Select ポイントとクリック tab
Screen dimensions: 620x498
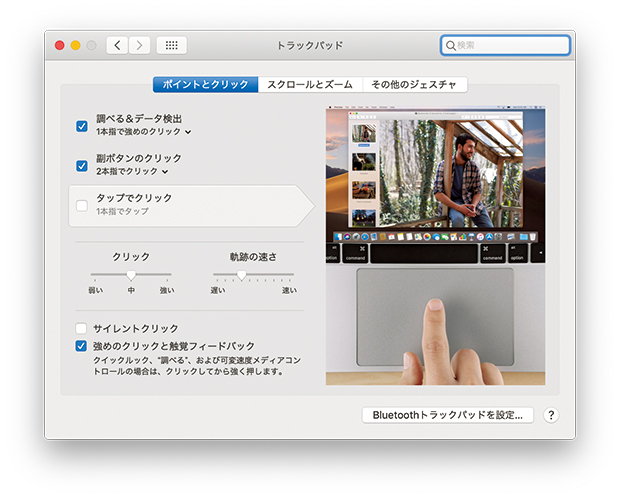tap(205, 85)
